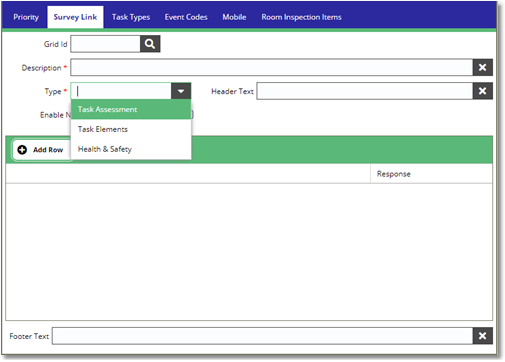Search Grid Id with magnifier icon
Image resolution: width=505 pixels, height=362 pixels.
(x=150, y=44)
